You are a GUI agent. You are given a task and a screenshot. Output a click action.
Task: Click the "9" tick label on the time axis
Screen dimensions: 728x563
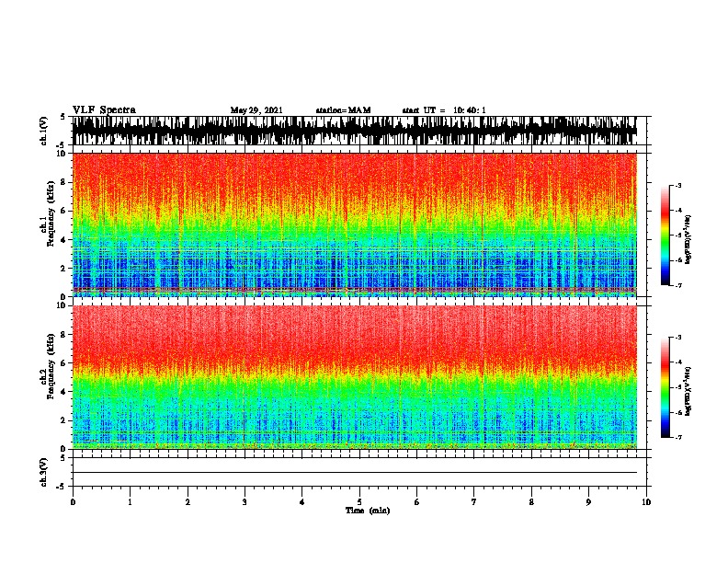[x=588, y=502]
